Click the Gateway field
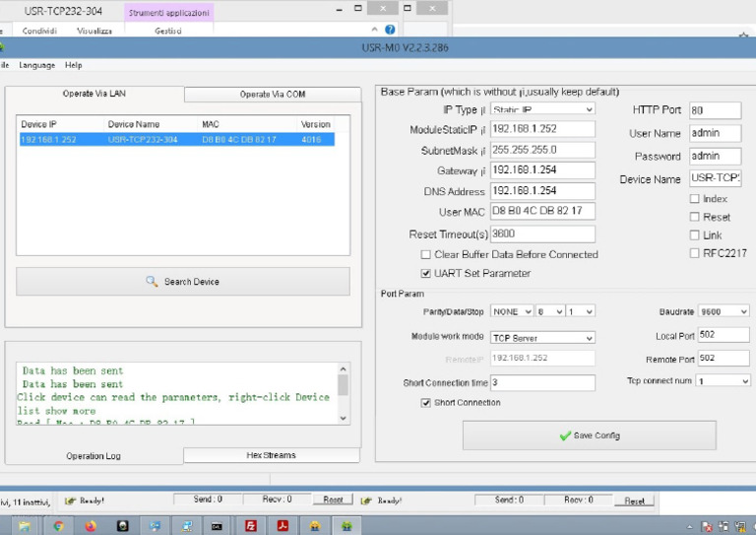The height and width of the screenshot is (535, 756). [x=543, y=170]
